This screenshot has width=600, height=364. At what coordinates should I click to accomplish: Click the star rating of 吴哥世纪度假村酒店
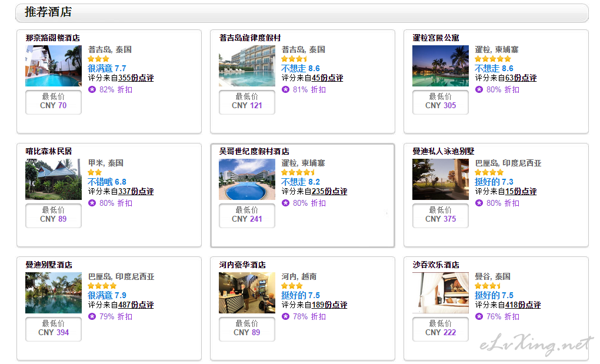tap(298, 172)
